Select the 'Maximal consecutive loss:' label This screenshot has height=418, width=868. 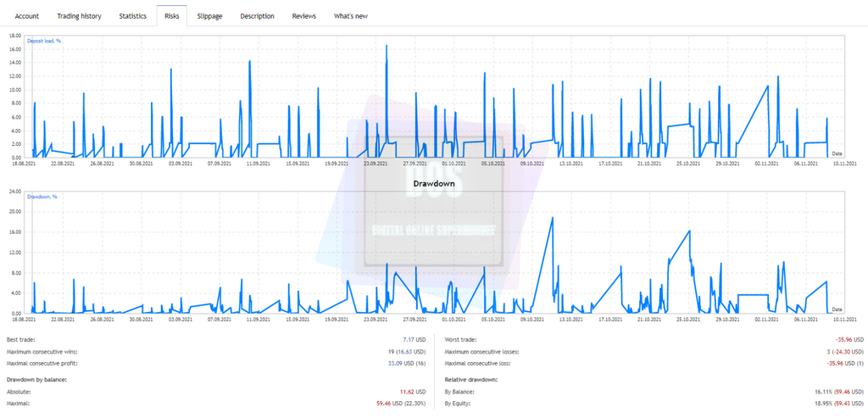click(x=478, y=364)
